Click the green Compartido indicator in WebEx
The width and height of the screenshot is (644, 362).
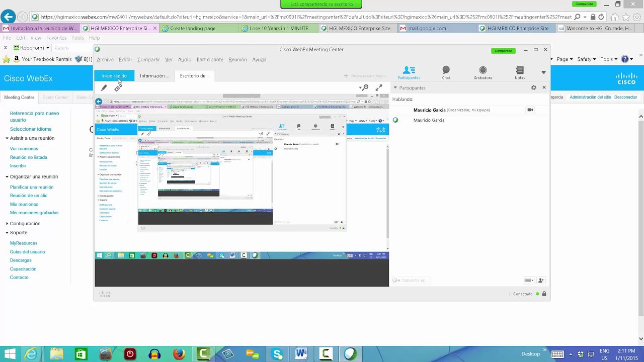503,51
